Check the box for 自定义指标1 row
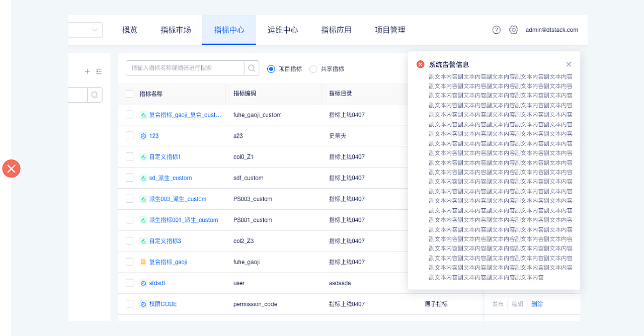This screenshot has height=336, width=644. point(130,157)
